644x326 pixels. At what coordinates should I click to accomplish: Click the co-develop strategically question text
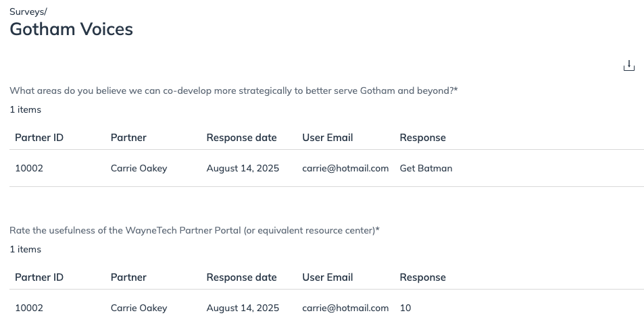[233, 90]
